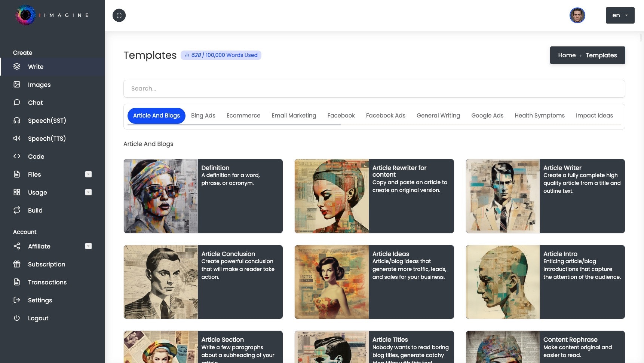Viewport: 644px width, 363px height.
Task: Open the user profile avatar
Action: click(x=577, y=15)
